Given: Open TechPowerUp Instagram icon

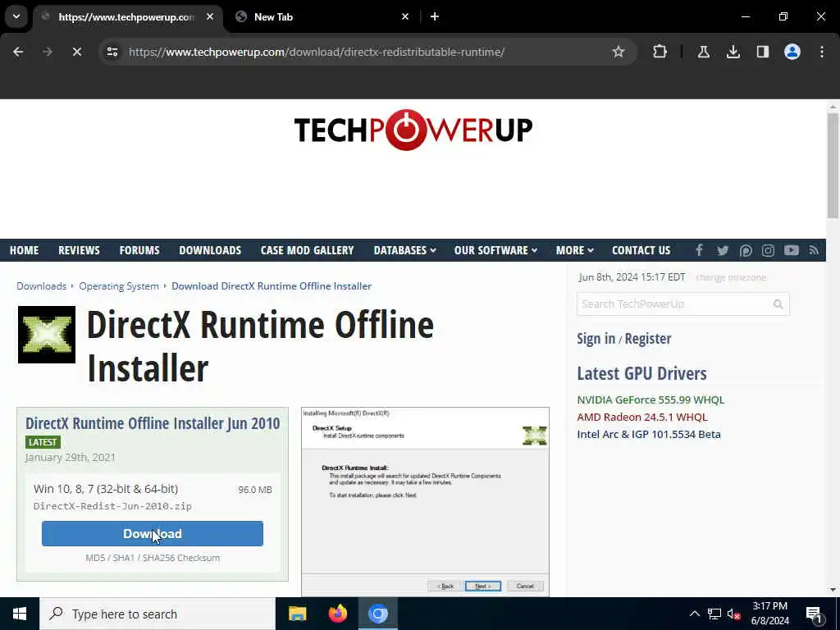Looking at the screenshot, I should pos(768,250).
